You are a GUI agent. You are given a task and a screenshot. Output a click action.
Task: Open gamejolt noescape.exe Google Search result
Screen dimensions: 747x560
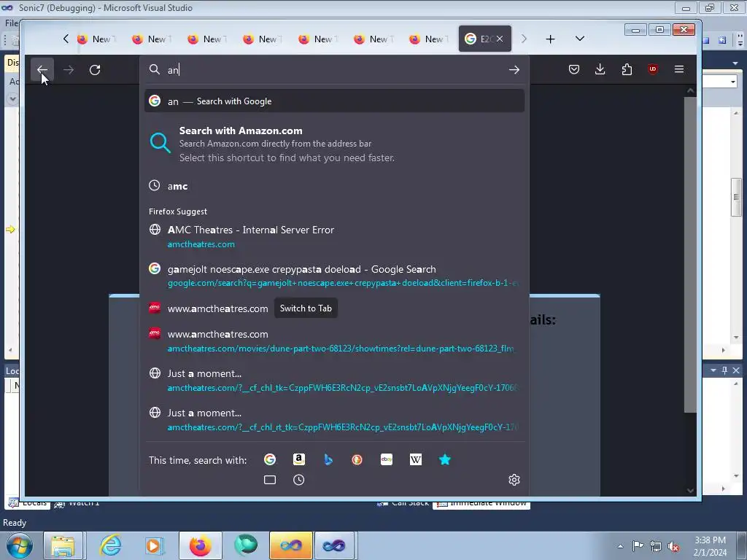pyautogui.click(x=334, y=276)
